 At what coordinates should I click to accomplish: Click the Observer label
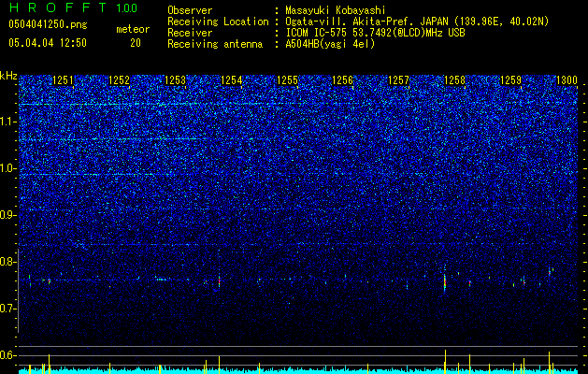[x=190, y=10]
